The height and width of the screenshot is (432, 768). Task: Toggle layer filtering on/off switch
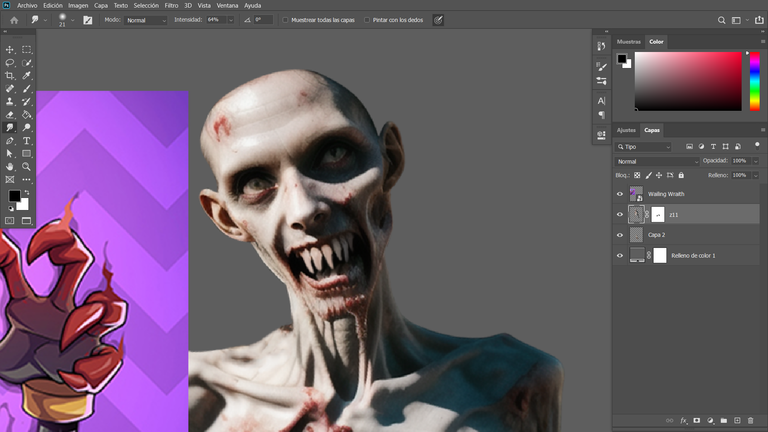click(x=757, y=145)
